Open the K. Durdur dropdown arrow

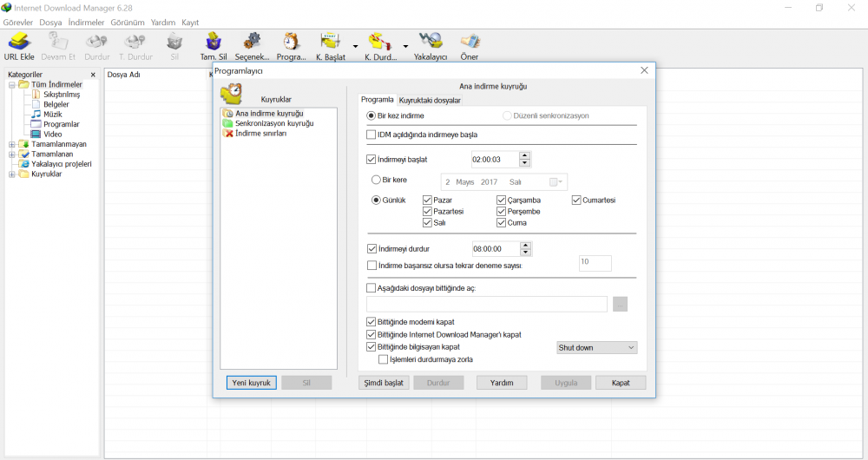pyautogui.click(x=405, y=47)
